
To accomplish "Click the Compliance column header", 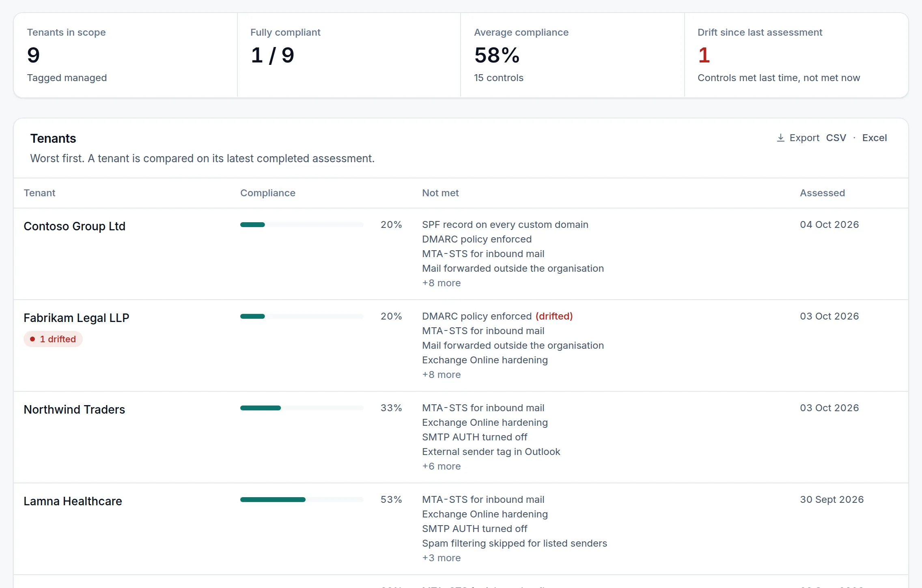I will pyautogui.click(x=268, y=193).
